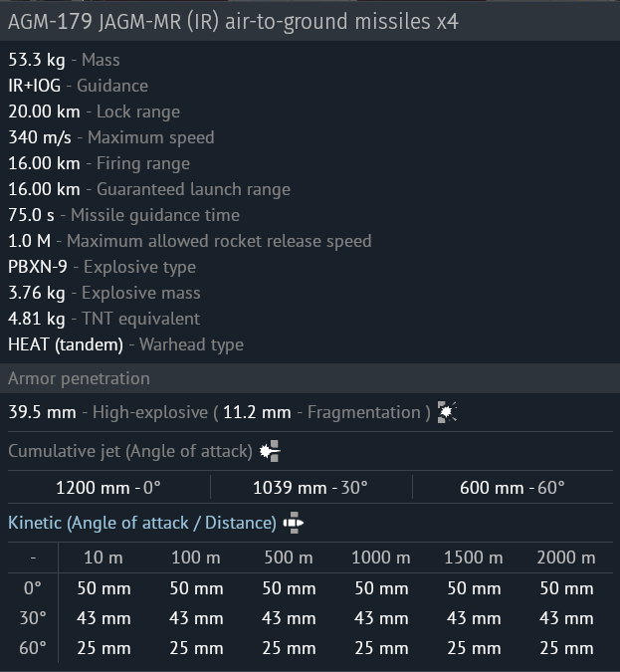Click the '1500 m' column header
This screenshot has width=620, height=672.
point(474,558)
